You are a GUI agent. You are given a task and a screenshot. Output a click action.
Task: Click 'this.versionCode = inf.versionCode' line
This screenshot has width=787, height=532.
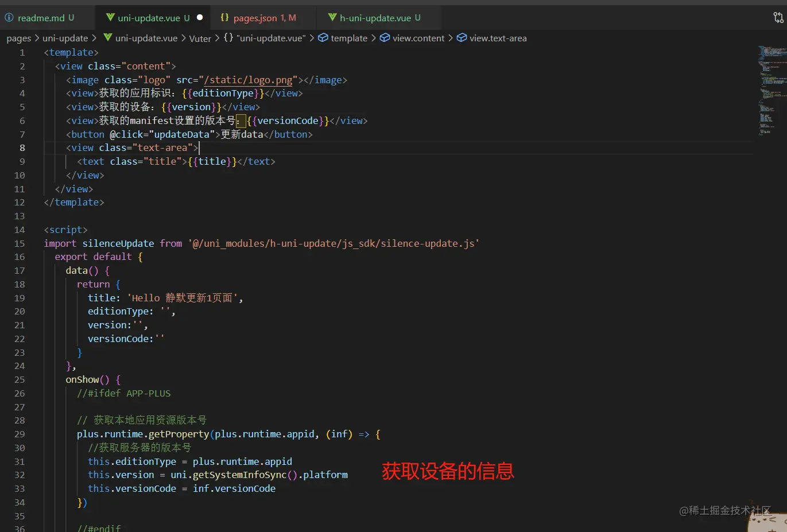(x=181, y=488)
